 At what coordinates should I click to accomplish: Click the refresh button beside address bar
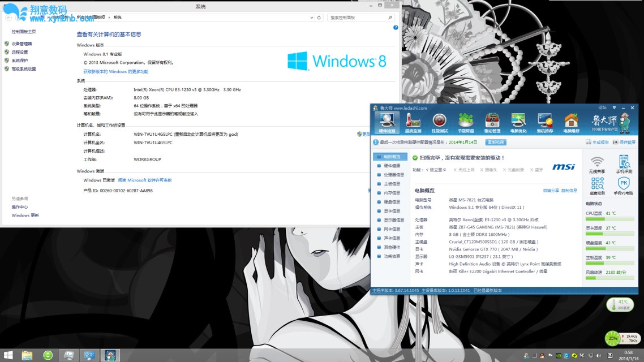click(319, 18)
